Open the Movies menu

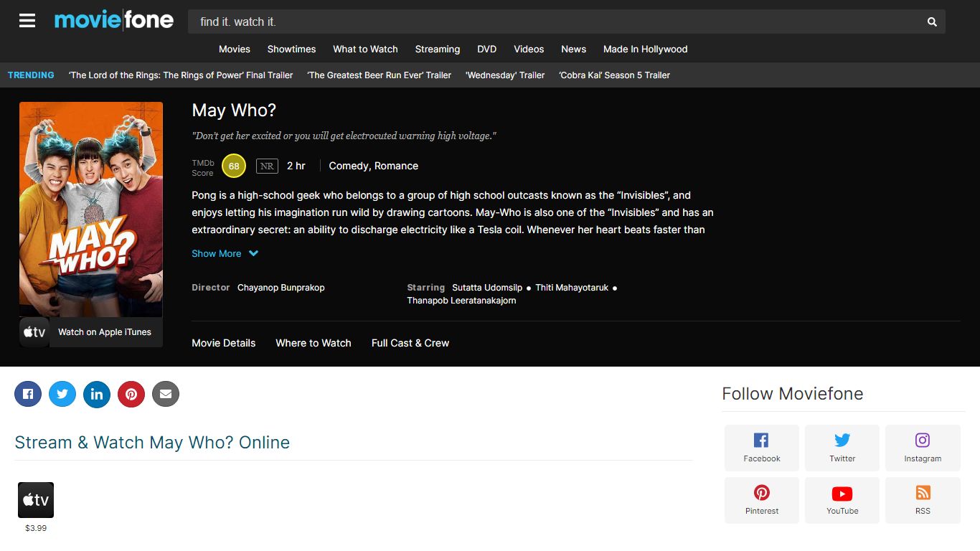pyautogui.click(x=235, y=49)
